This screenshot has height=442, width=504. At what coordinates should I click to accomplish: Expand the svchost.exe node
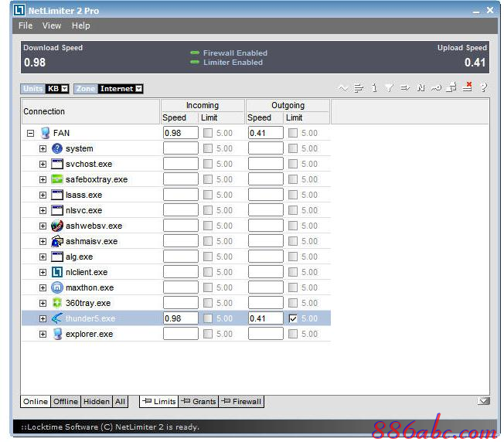pyautogui.click(x=43, y=164)
